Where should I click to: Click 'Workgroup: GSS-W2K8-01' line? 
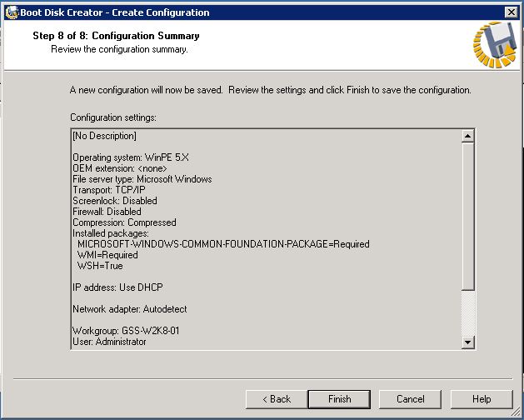pyautogui.click(x=126, y=331)
